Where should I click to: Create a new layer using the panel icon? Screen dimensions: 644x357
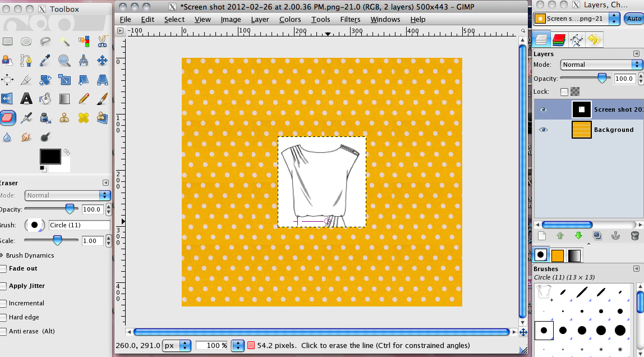click(x=542, y=236)
